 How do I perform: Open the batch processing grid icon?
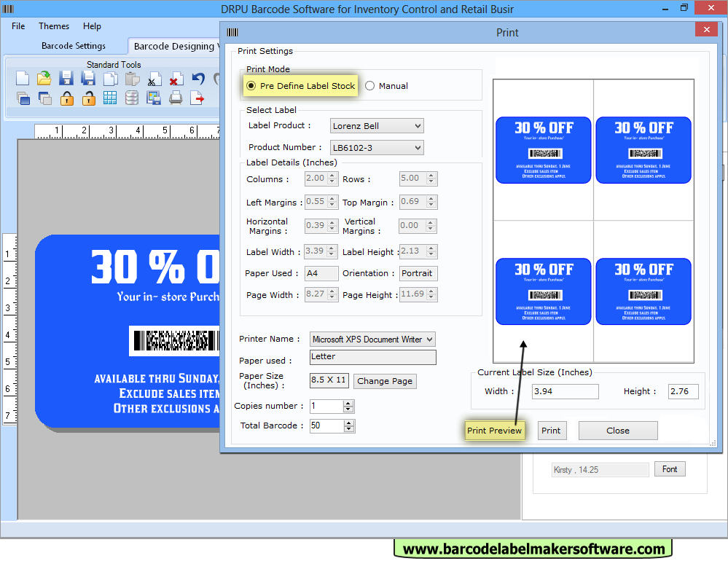pos(110,98)
